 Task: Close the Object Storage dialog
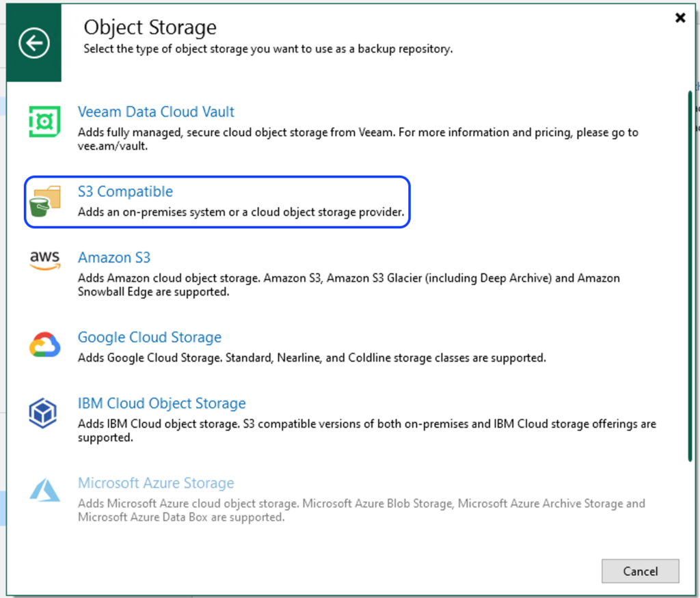tap(680, 18)
